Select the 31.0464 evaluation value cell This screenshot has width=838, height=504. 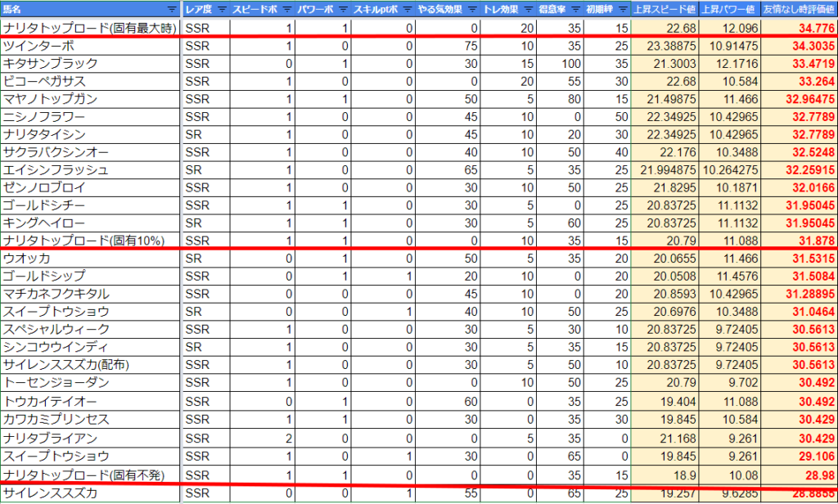coord(799,311)
